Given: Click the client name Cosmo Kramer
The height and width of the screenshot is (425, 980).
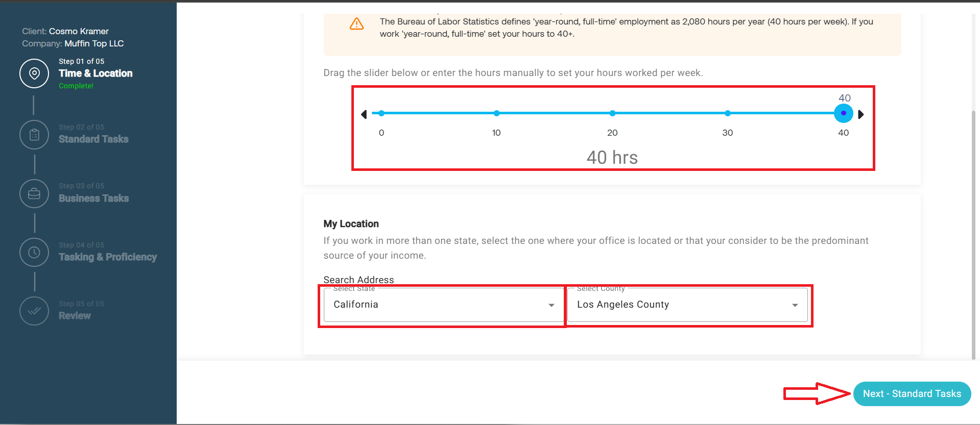Looking at the screenshot, I should (79, 31).
